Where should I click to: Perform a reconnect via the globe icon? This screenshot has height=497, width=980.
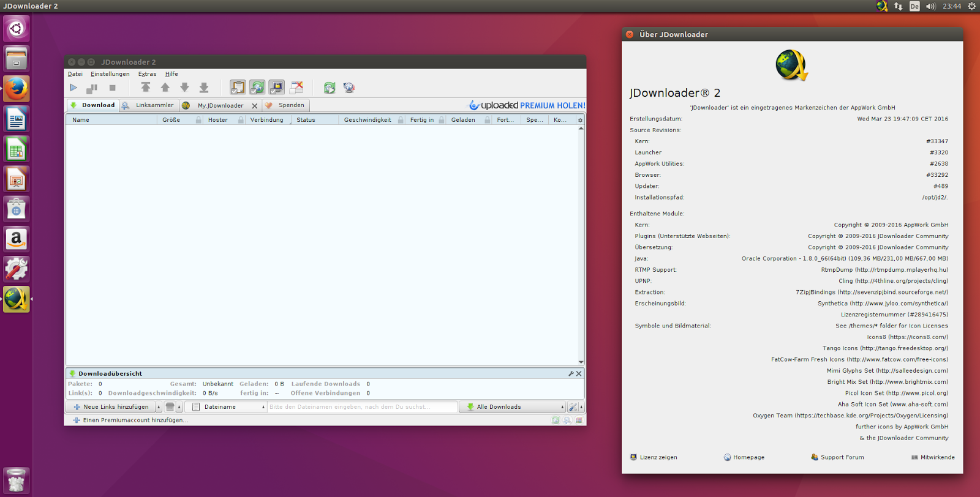tap(349, 88)
